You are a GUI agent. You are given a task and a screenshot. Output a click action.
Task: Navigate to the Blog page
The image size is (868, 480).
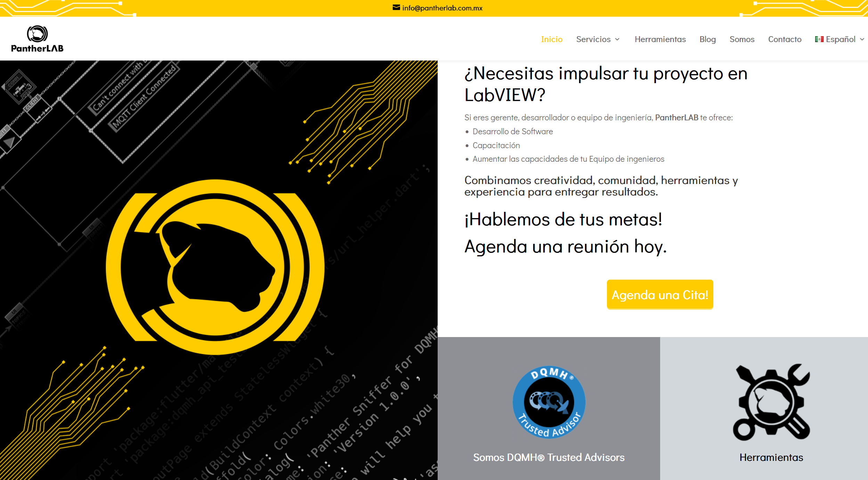point(707,39)
